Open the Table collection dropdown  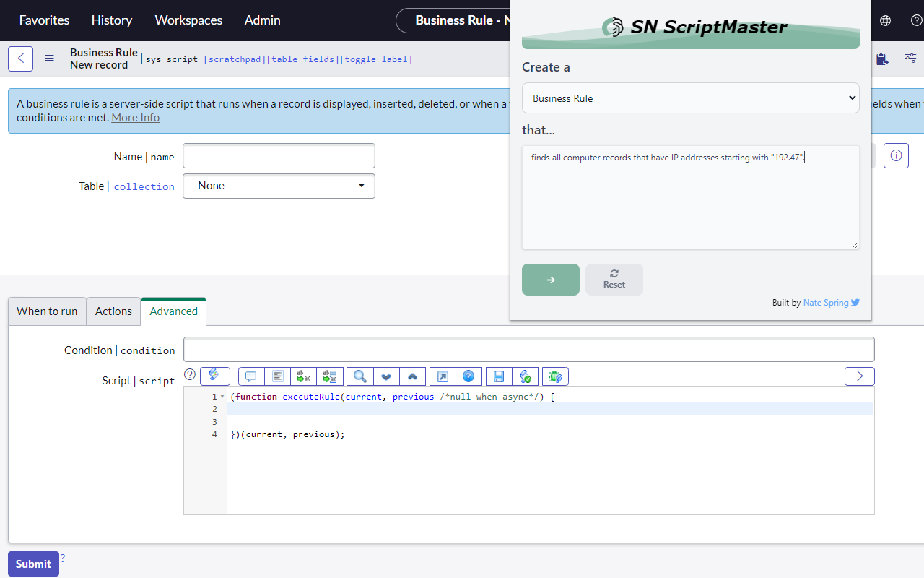279,186
